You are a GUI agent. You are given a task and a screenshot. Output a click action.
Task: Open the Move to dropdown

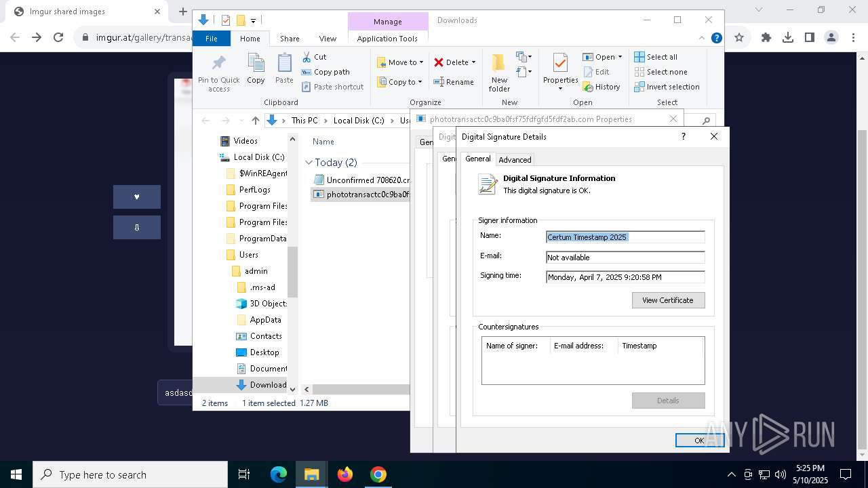400,62
